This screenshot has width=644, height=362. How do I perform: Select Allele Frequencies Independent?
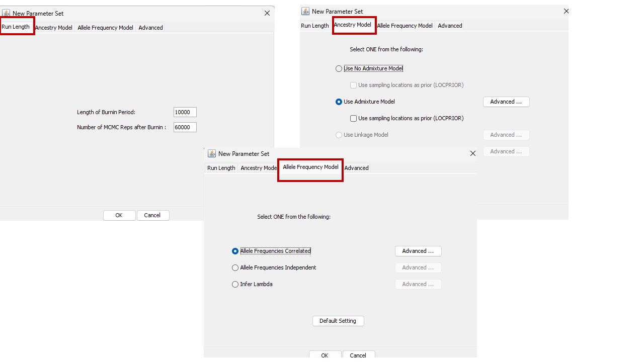click(x=235, y=267)
